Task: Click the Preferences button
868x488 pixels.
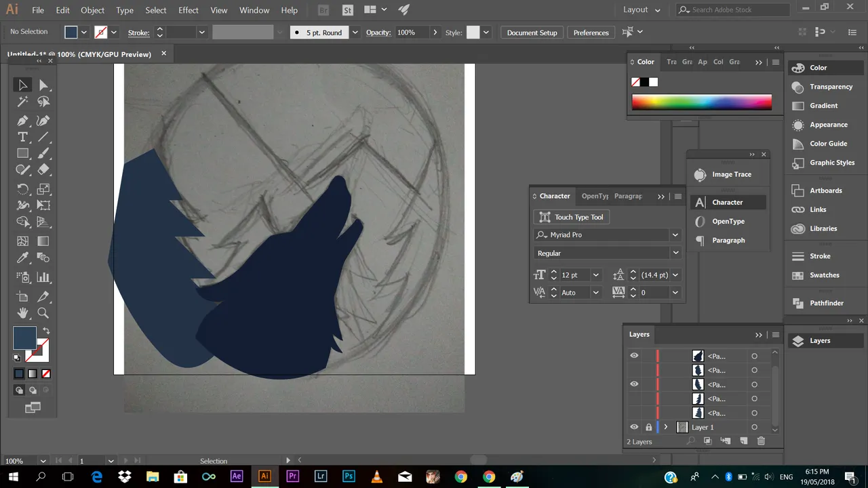Action: click(x=591, y=33)
